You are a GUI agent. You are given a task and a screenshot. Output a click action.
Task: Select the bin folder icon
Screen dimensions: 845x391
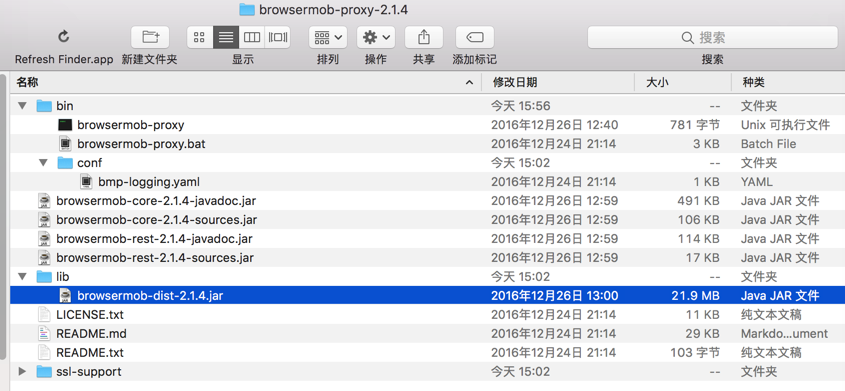[44, 106]
